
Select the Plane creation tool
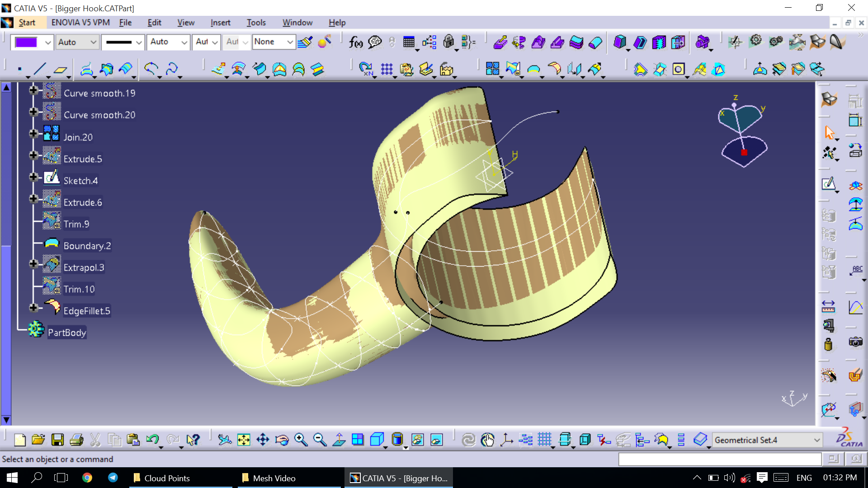60,69
